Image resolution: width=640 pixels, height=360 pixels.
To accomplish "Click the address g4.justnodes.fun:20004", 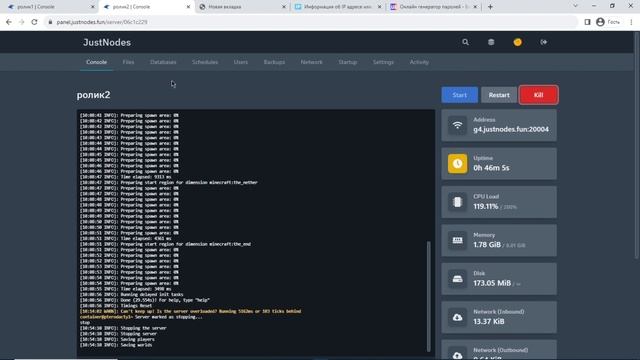I will pyautogui.click(x=511, y=129).
